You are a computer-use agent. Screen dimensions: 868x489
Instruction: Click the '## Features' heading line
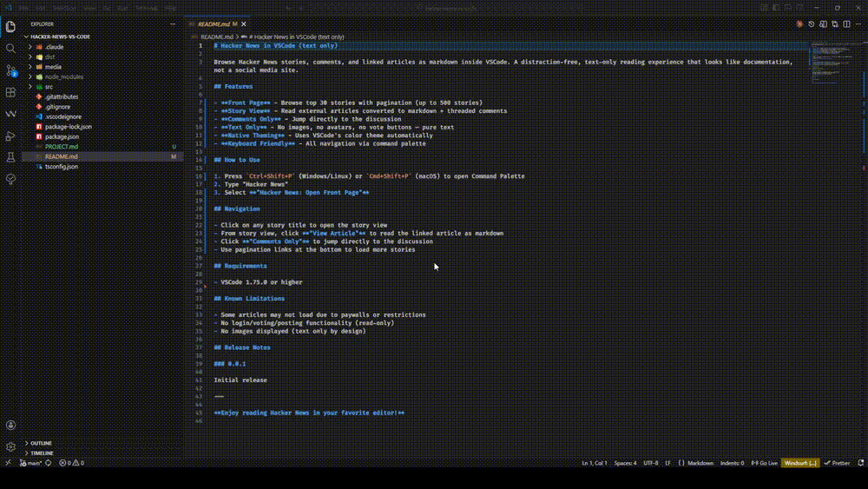point(233,86)
